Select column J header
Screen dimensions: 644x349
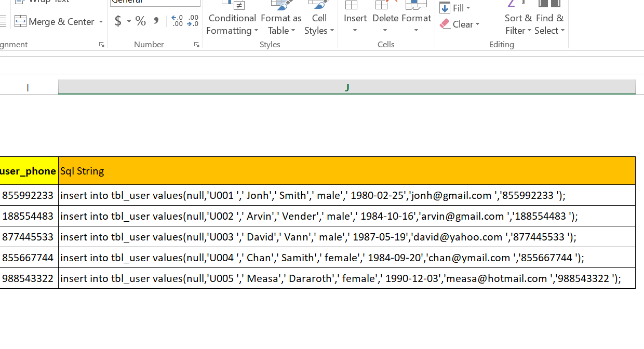[347, 87]
